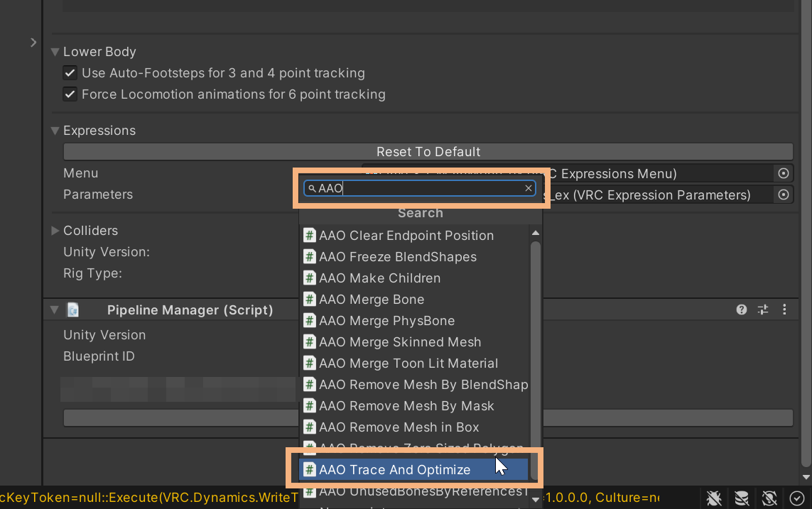Collapse Pipeline Manager component foldout
This screenshot has width=812, height=509.
(55, 310)
